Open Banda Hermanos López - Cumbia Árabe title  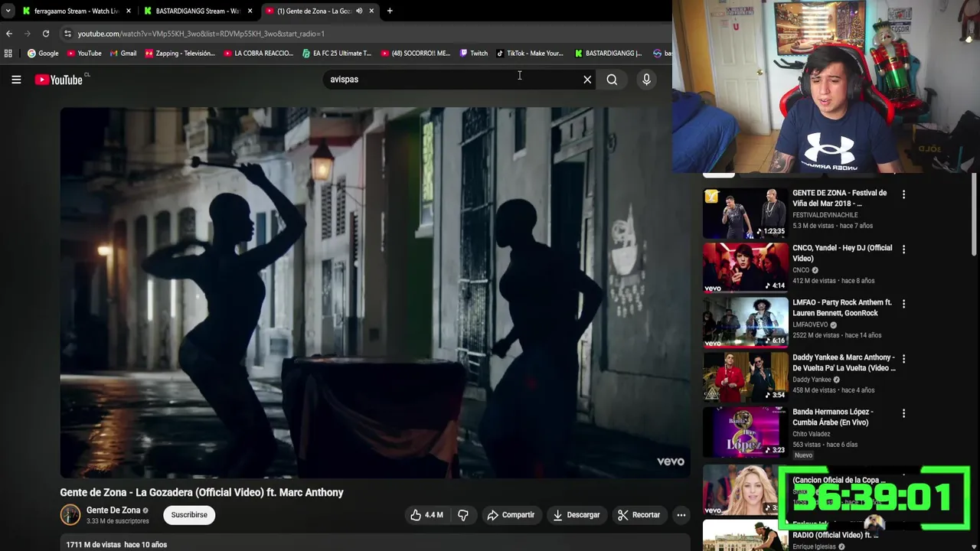pos(833,417)
